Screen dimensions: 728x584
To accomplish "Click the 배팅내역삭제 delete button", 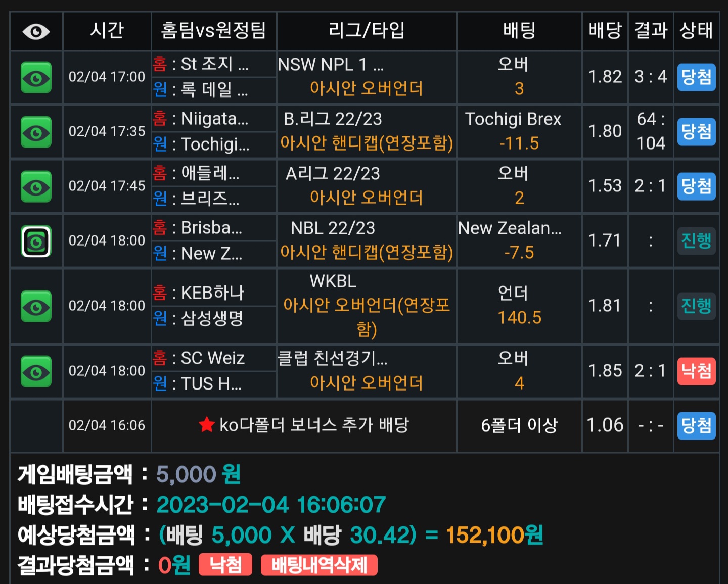I will 319,565.
